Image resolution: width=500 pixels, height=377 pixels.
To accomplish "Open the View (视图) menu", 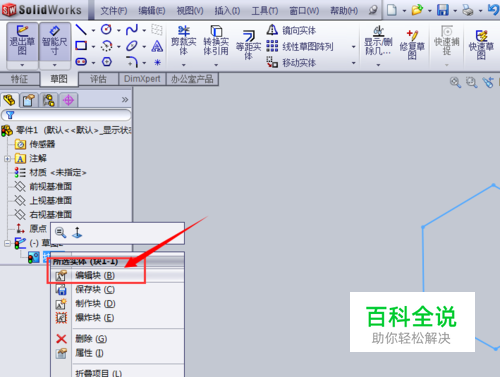I will click(x=190, y=11).
